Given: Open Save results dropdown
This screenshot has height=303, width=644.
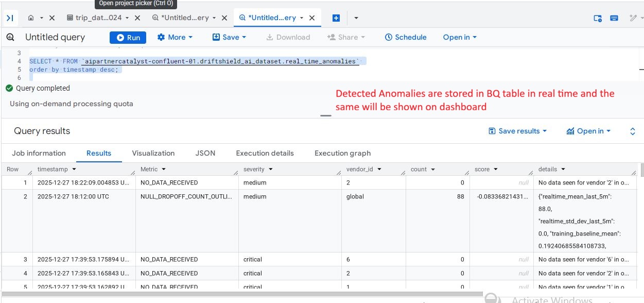Looking at the screenshot, I should point(517,131).
